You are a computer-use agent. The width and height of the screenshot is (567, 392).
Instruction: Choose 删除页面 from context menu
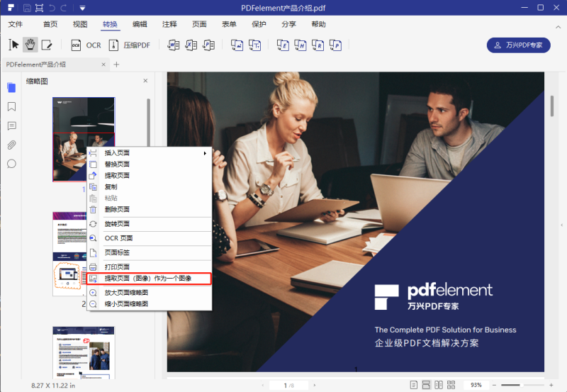click(149, 209)
